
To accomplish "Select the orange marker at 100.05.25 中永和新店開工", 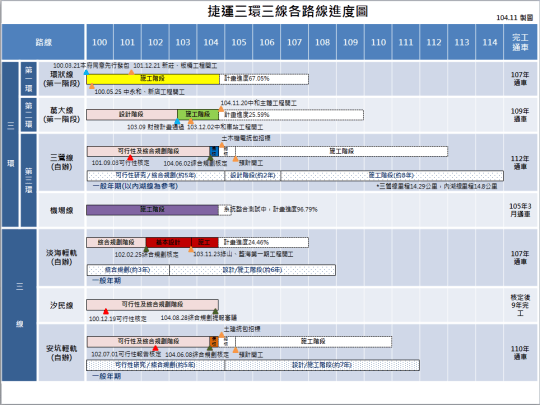I will tap(92, 86).
